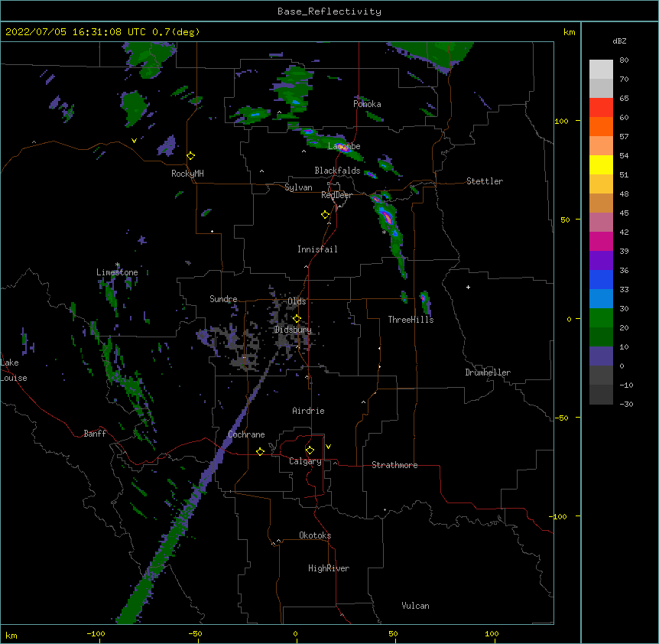
Task: Click the Blackfalds city label
Action: (337, 171)
